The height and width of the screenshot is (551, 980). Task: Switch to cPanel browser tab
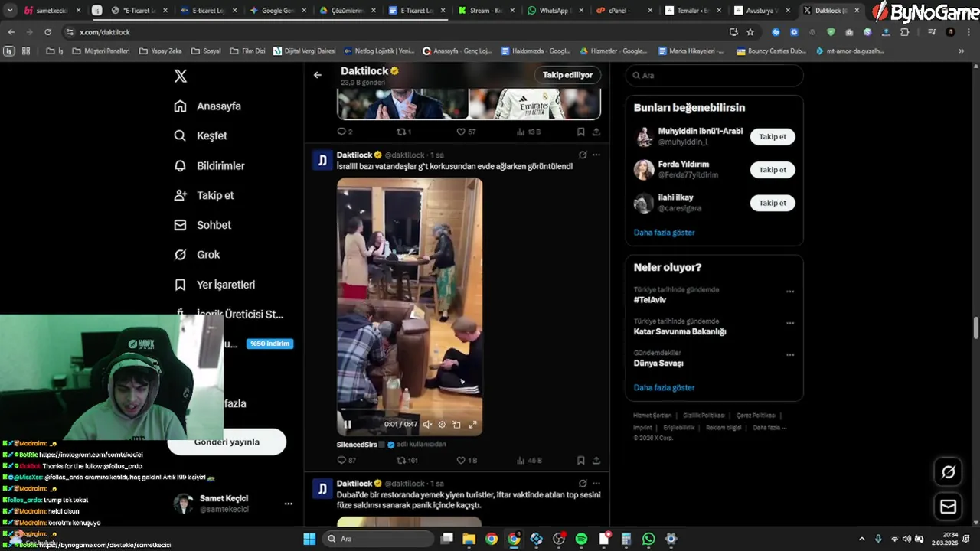(625, 11)
